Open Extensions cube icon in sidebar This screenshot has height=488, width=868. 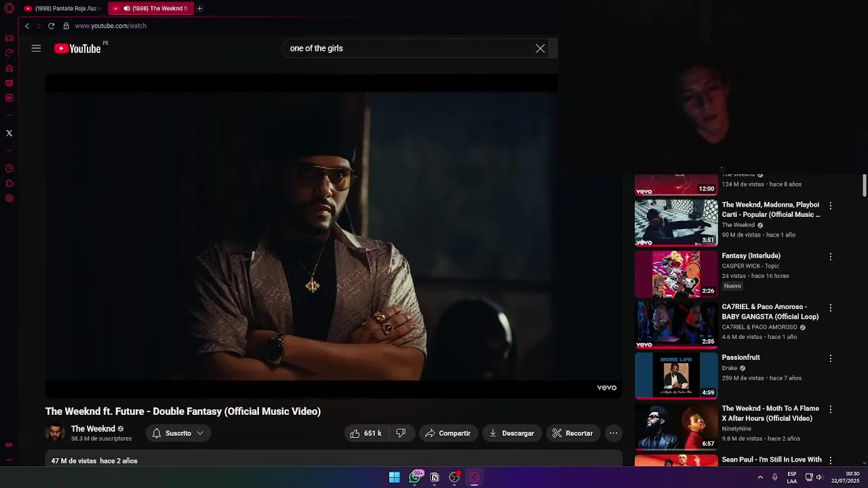[x=9, y=184]
